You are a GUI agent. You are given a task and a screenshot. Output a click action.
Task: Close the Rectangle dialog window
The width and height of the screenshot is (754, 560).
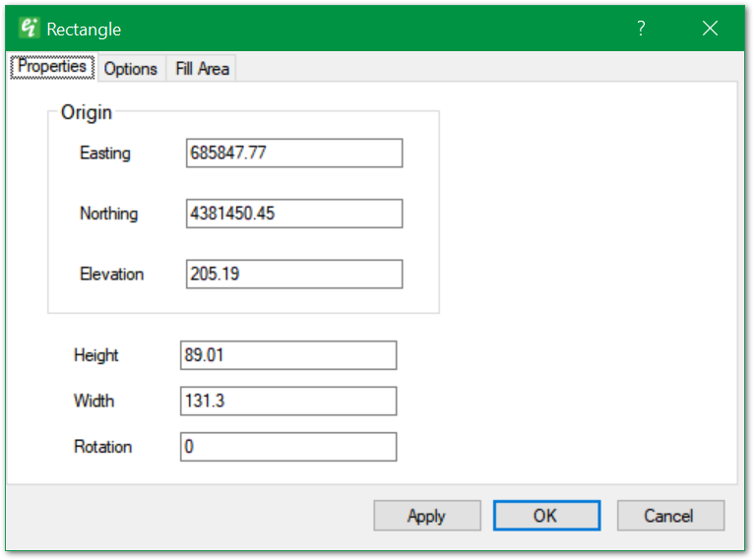tap(710, 29)
